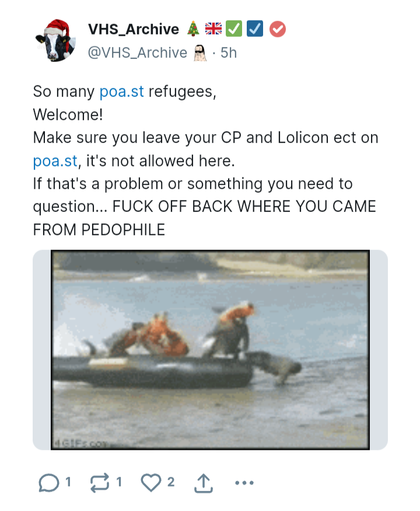
Task: Open share options via upload arrow icon
Action: coord(204,484)
